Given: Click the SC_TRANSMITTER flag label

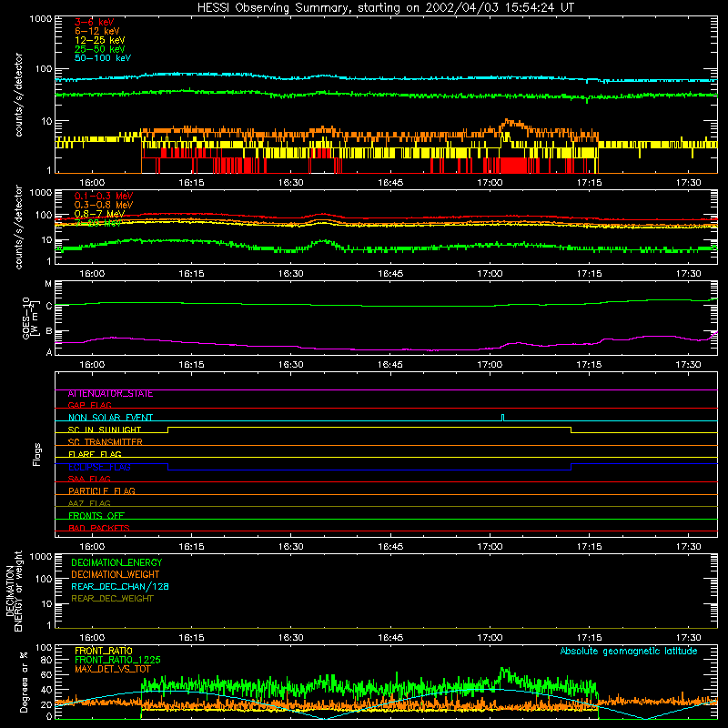Looking at the screenshot, I should pyautogui.click(x=106, y=441).
